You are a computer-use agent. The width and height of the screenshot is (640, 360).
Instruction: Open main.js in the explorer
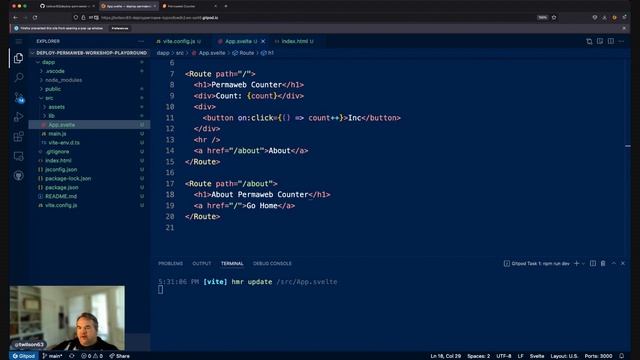tap(89, 134)
